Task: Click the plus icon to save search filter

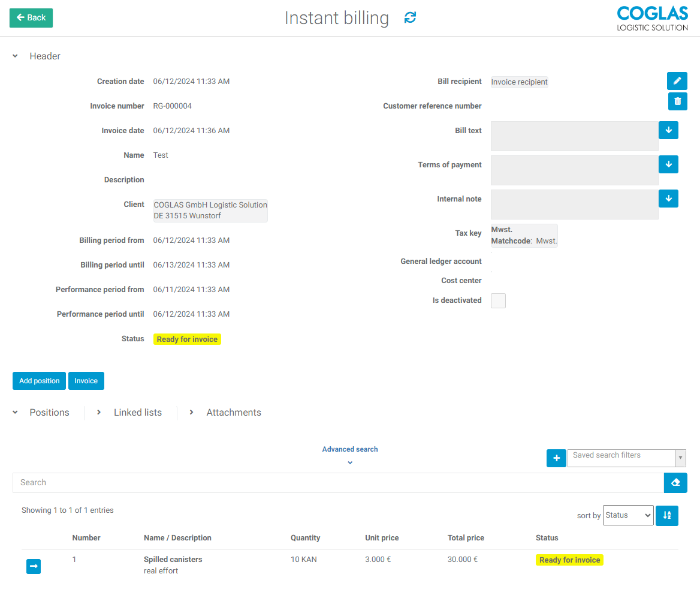Action: click(x=556, y=458)
